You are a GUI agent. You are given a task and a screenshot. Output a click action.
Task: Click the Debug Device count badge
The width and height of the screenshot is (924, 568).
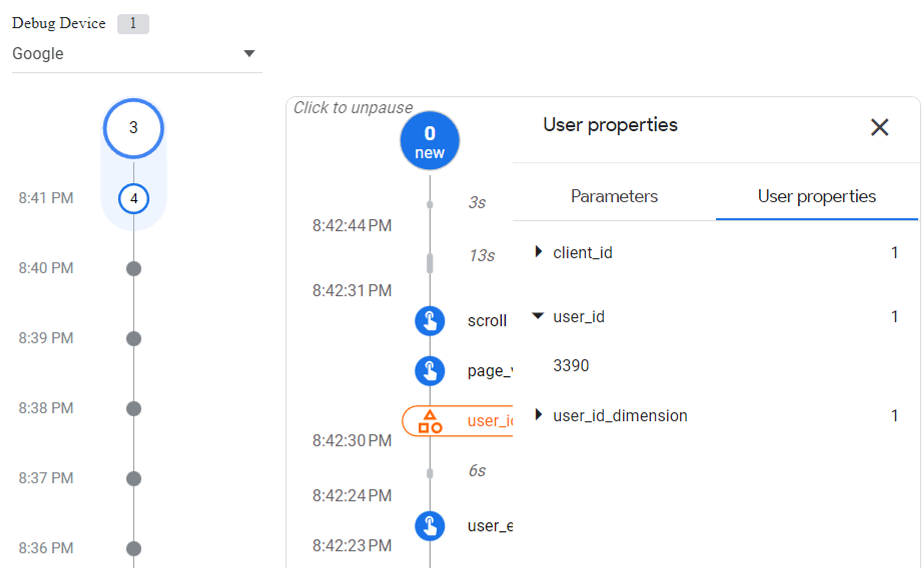pyautogui.click(x=133, y=24)
